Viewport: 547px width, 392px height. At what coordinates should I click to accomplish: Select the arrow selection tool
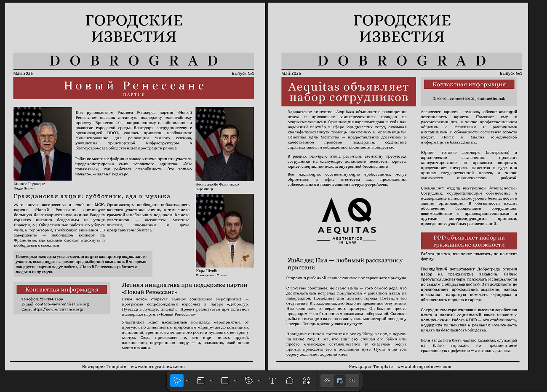pos(177,381)
